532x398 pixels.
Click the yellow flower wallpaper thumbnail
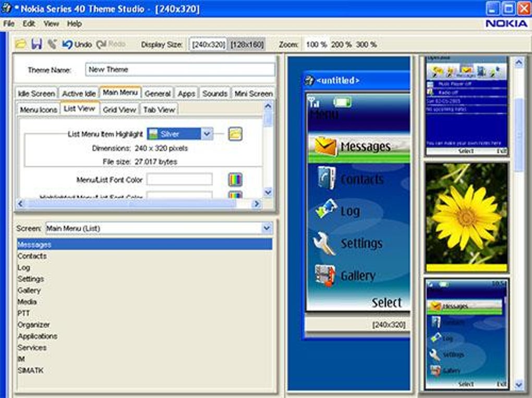point(466,217)
